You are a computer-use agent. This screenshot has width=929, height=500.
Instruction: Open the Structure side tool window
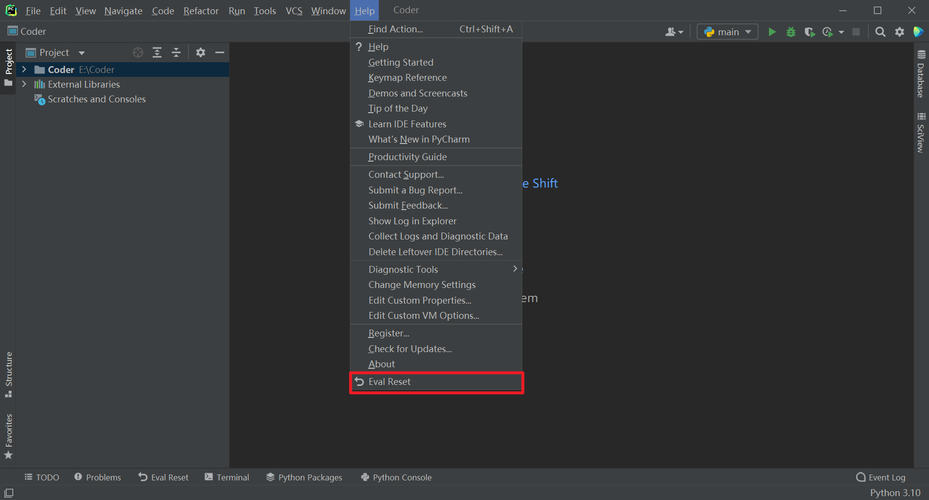point(8,374)
